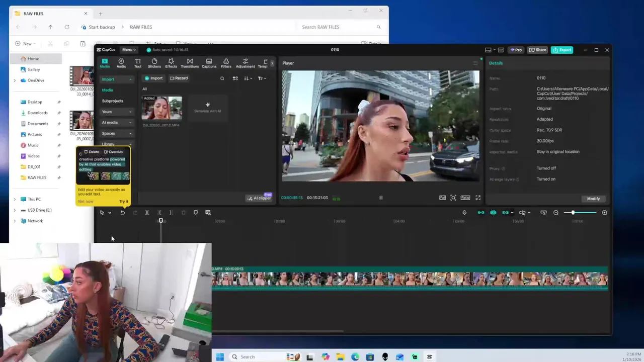The image size is (644, 362).
Task: Switch media grid view layout
Action: point(235,78)
